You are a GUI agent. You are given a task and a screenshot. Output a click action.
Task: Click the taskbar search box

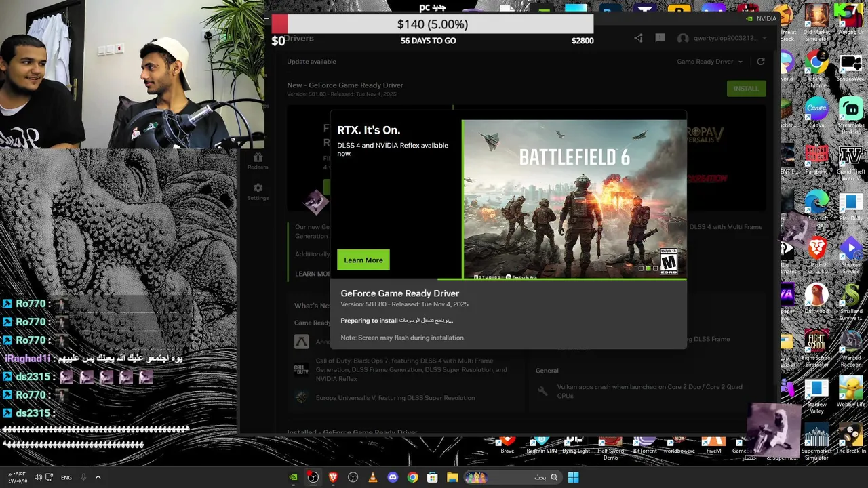point(513,477)
